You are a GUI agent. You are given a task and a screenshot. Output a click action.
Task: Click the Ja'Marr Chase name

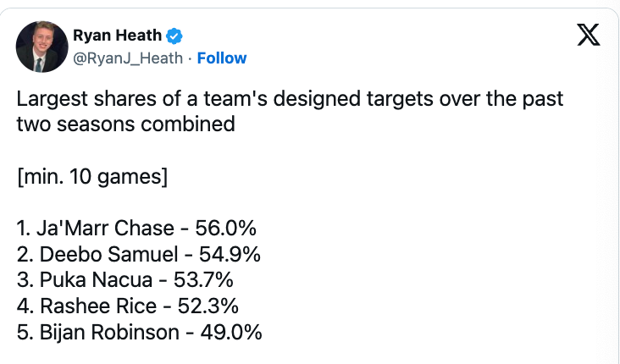[105, 229]
